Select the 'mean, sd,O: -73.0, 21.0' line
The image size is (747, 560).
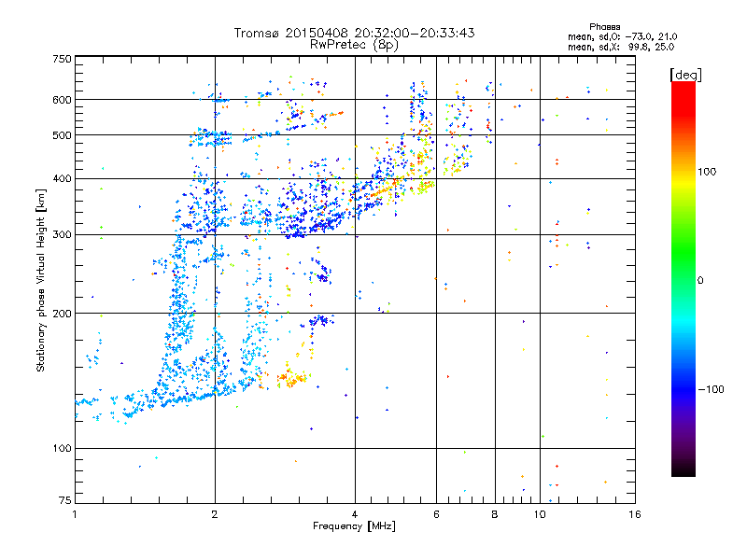[622, 36]
